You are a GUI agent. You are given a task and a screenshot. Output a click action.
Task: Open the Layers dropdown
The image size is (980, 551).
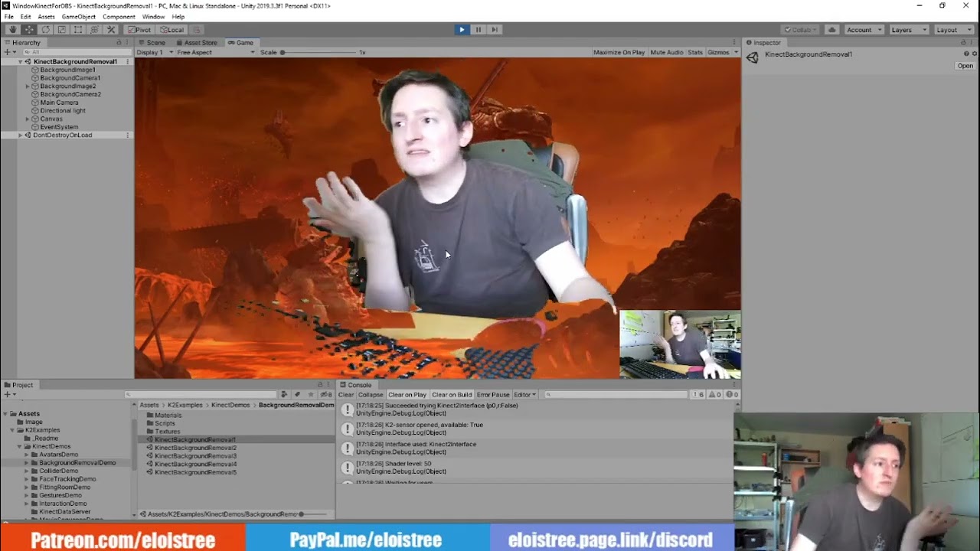(908, 30)
